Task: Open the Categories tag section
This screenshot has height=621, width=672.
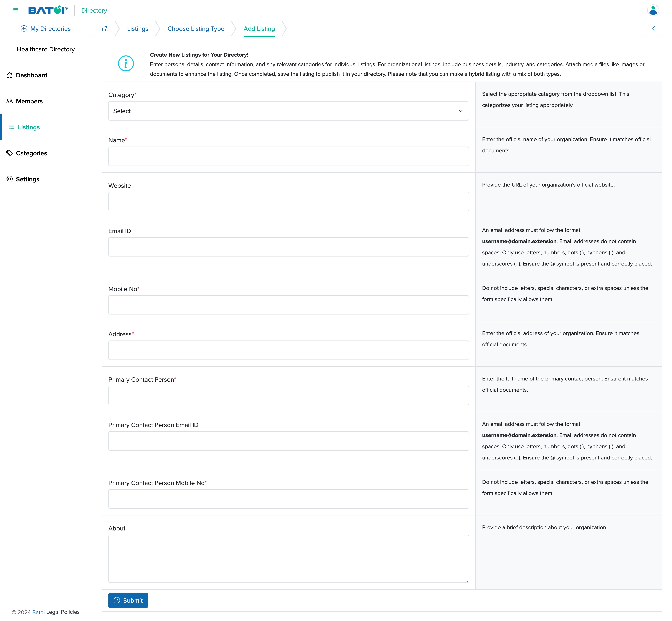Action: (31, 153)
